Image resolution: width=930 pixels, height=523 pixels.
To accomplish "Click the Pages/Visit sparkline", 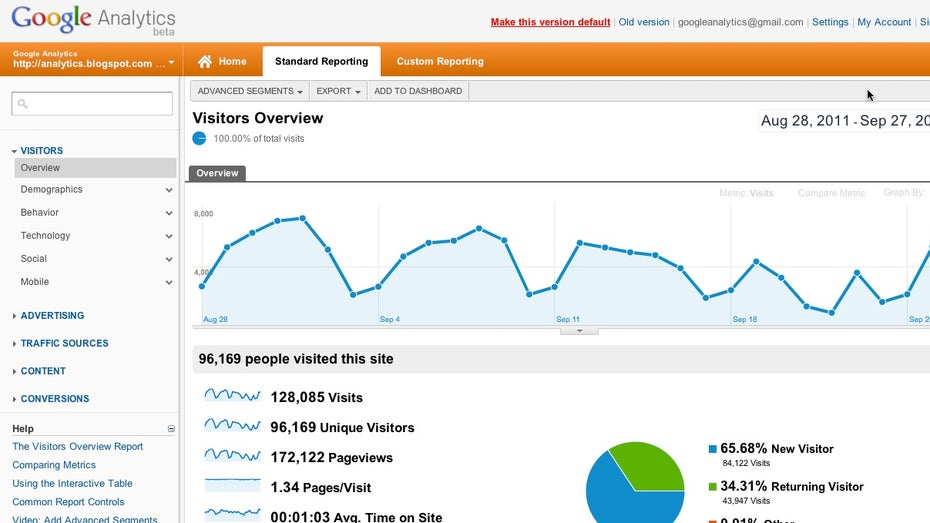I will (x=232, y=484).
